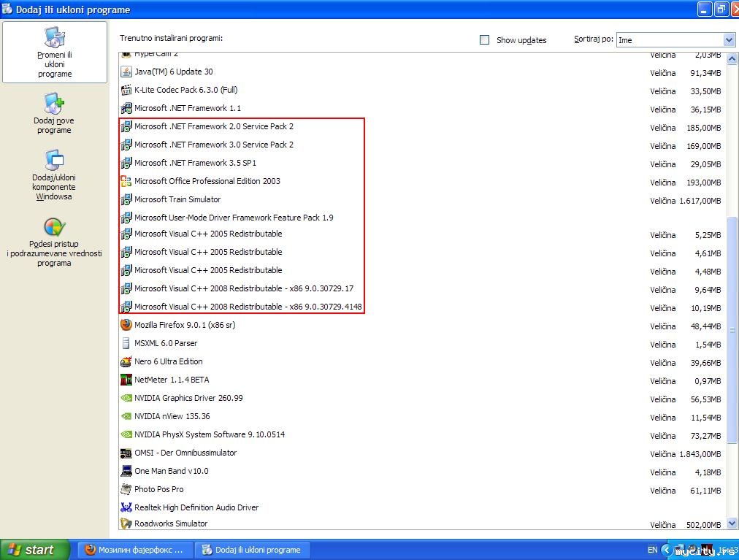This screenshot has height=560, width=739.
Task: Click the scroll up arrow of program list
Action: tap(732, 59)
